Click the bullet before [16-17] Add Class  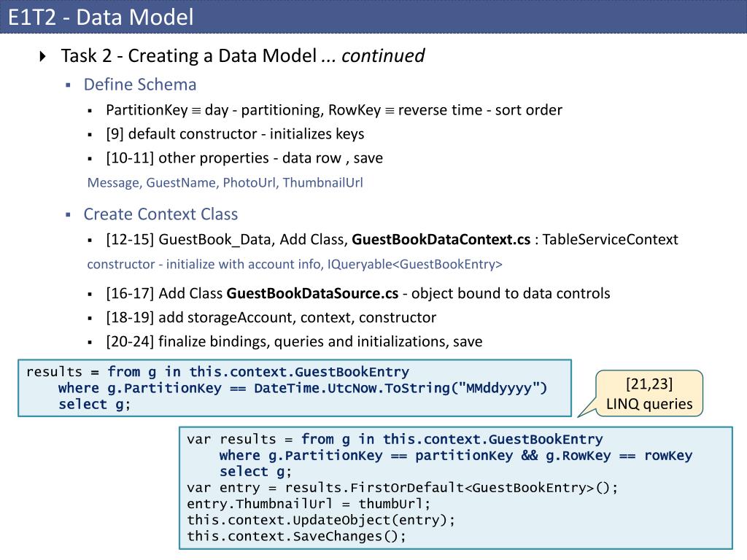tap(90, 295)
